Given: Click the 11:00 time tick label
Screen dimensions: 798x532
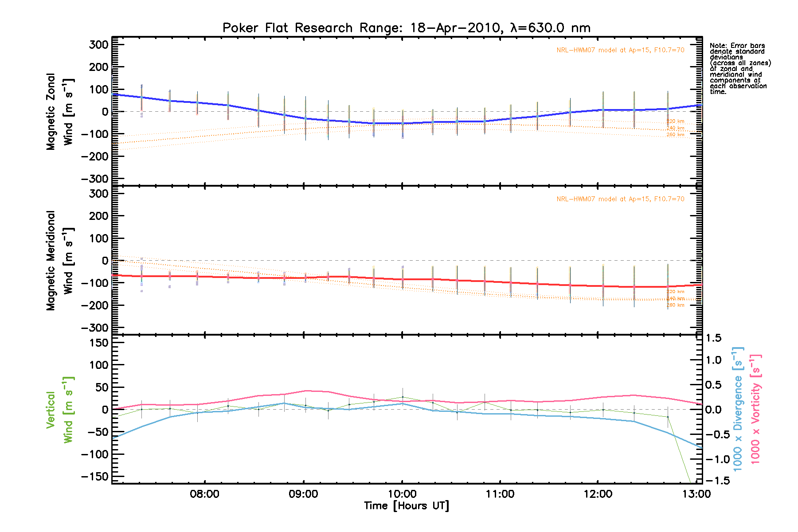Looking at the screenshot, I should pos(500,494).
